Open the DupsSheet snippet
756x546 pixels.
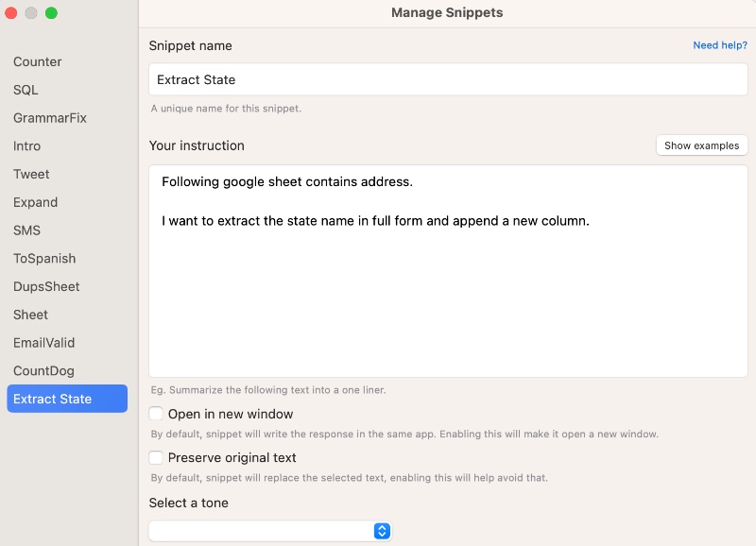(46, 286)
